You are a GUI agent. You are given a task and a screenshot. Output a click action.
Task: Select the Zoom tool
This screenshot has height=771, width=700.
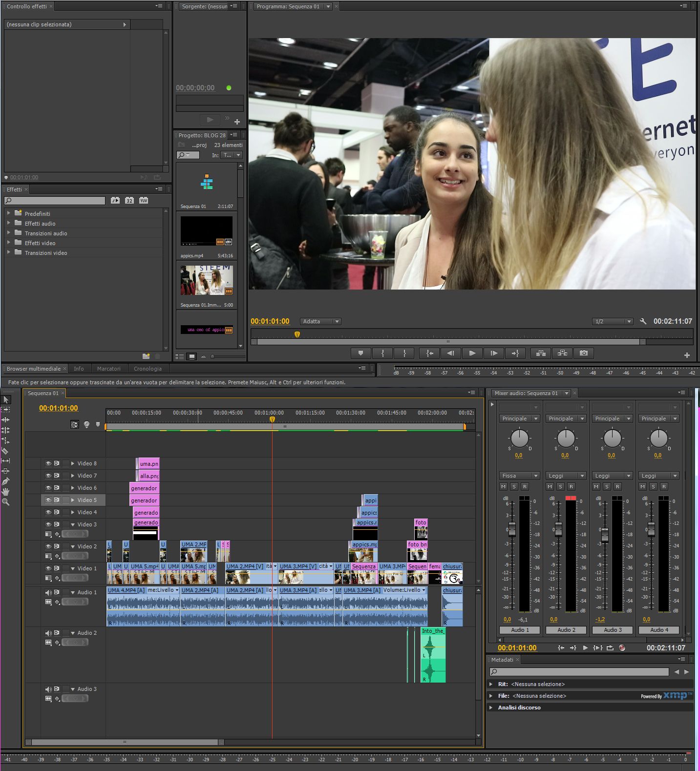point(6,502)
